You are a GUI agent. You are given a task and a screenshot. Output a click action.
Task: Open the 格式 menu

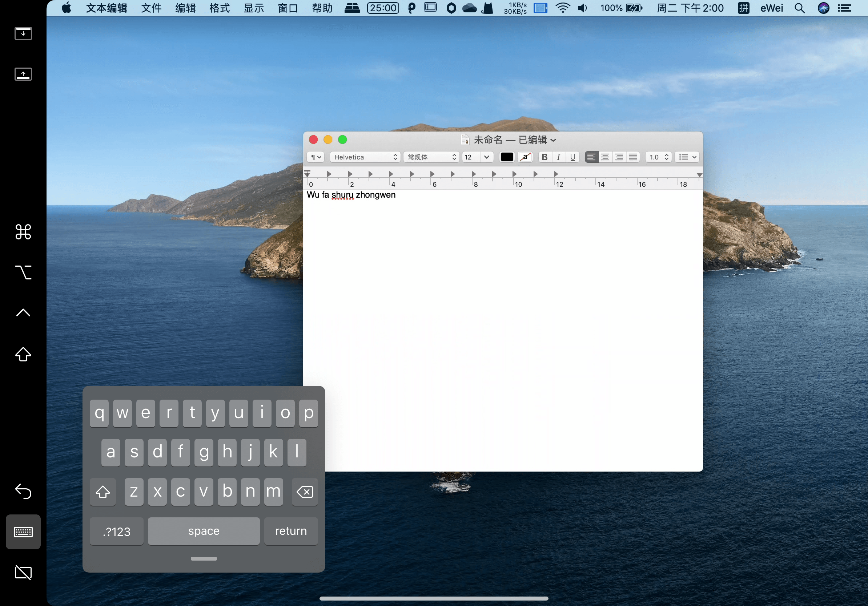click(219, 8)
